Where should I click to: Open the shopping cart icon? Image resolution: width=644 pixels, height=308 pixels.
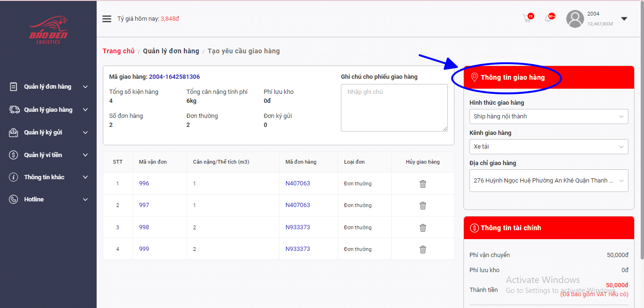(527, 19)
